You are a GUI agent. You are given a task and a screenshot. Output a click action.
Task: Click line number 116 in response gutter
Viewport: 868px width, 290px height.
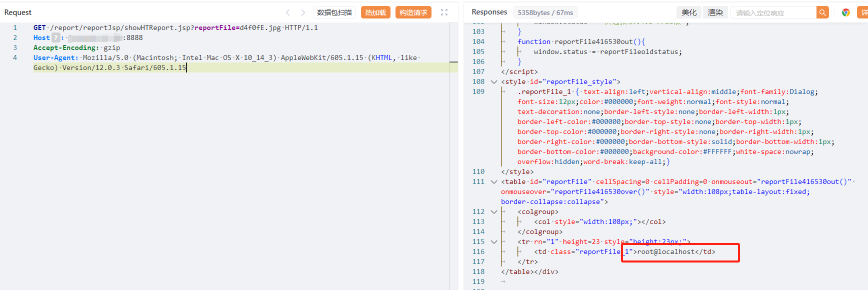478,251
